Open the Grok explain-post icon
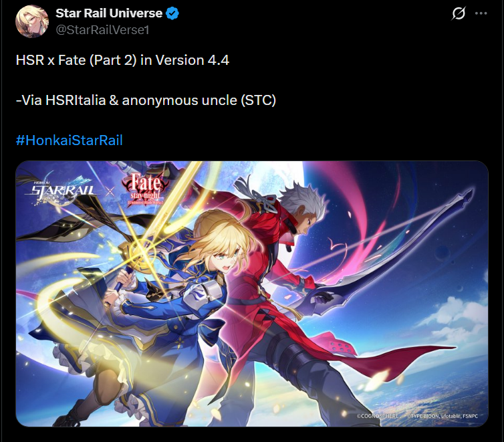504x442 pixels. pos(459,13)
